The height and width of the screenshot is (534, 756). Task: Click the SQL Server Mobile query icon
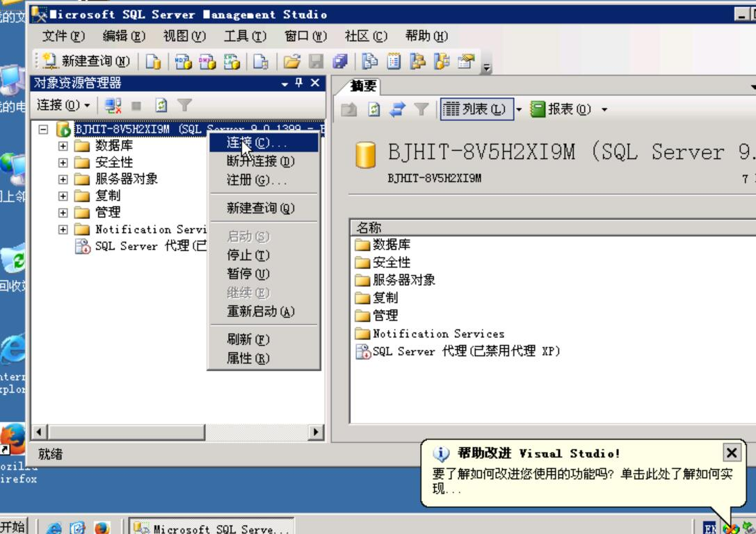[x=261, y=61]
